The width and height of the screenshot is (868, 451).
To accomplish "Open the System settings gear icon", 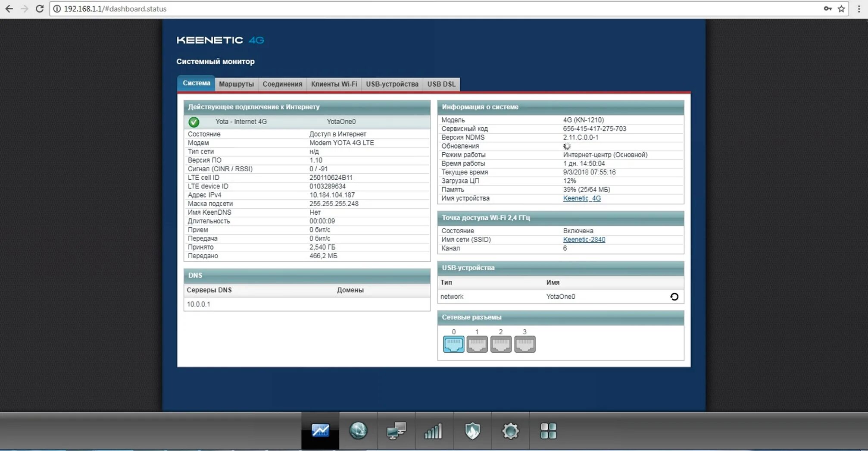I will 510,430.
